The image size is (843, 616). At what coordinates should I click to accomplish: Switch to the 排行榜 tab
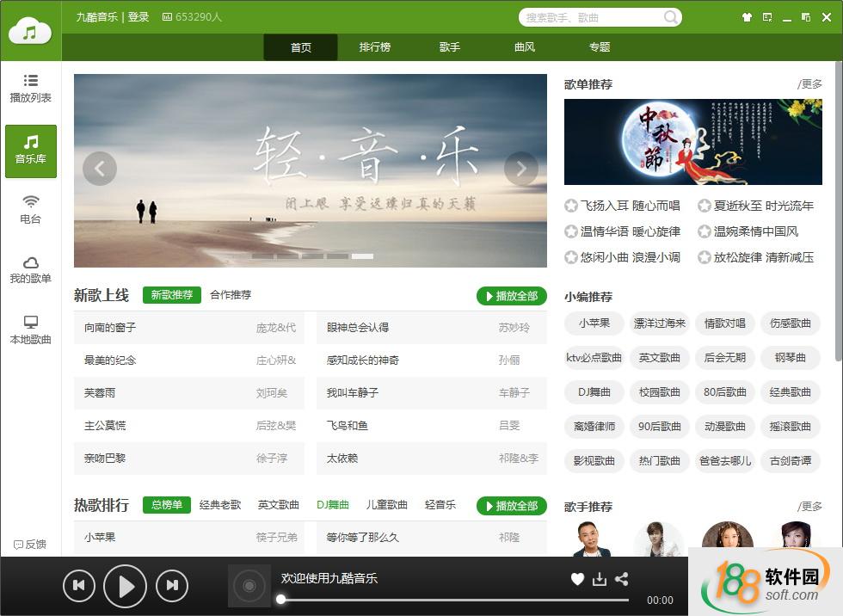pos(375,47)
